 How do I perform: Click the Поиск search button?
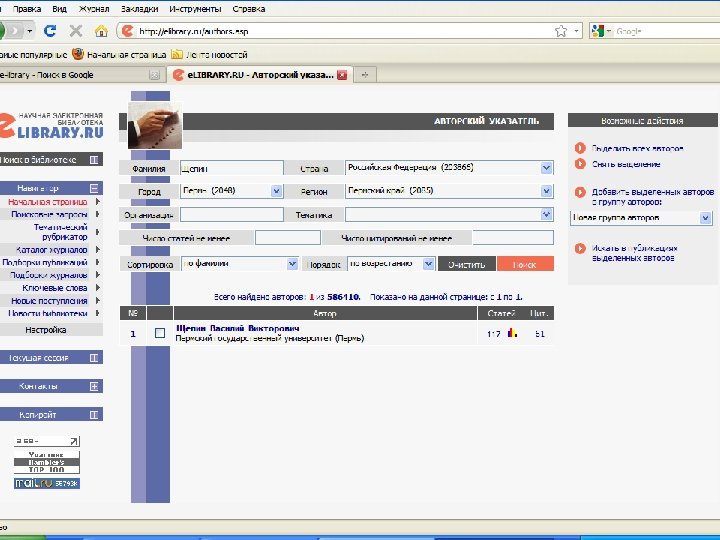[525, 264]
